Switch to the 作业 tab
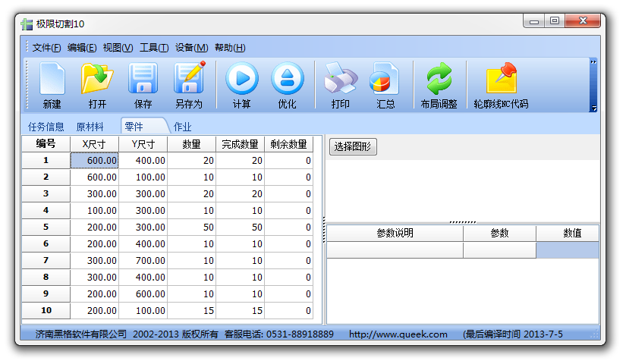This screenshot has height=364, width=626. click(182, 127)
